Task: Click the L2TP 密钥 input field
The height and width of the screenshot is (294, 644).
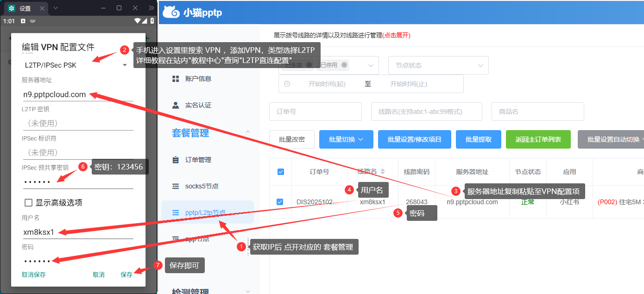Action: [x=77, y=123]
